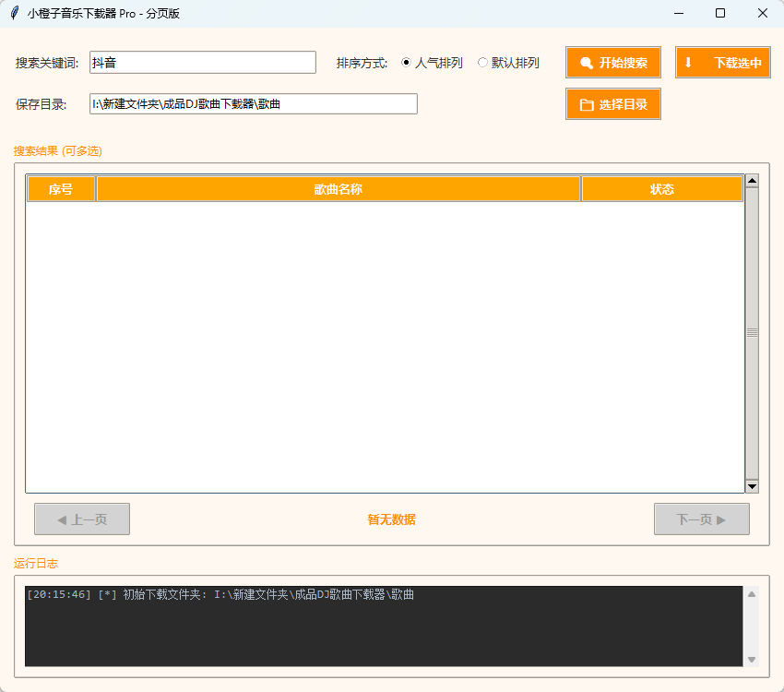Click the results list scrollbar thumb
Image resolution: width=784 pixels, height=692 pixels.
point(752,333)
